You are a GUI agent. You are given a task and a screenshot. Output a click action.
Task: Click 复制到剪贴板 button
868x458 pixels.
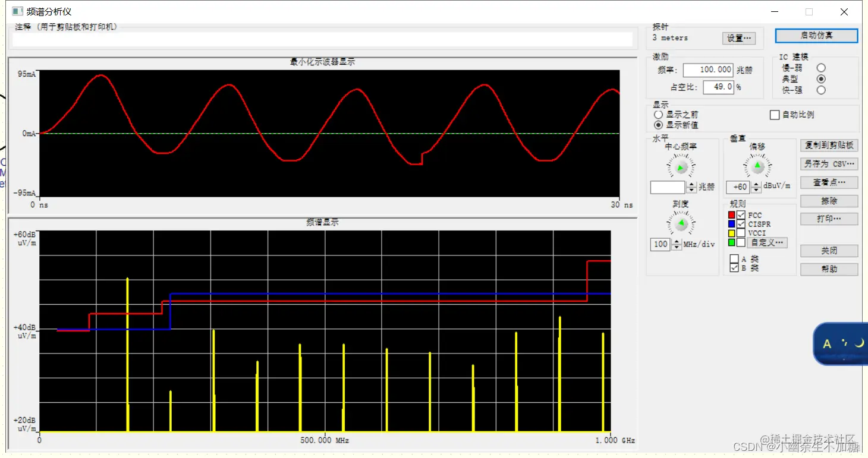coord(829,146)
